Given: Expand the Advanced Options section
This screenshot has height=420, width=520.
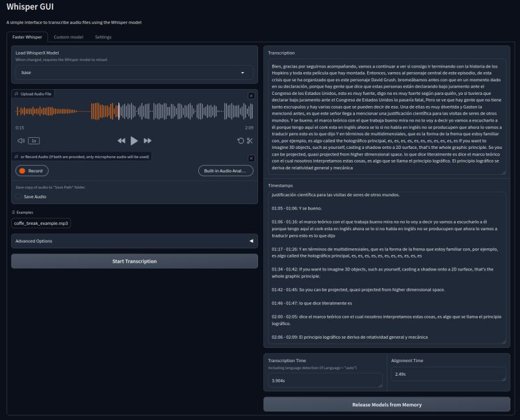Looking at the screenshot, I should coord(134,242).
